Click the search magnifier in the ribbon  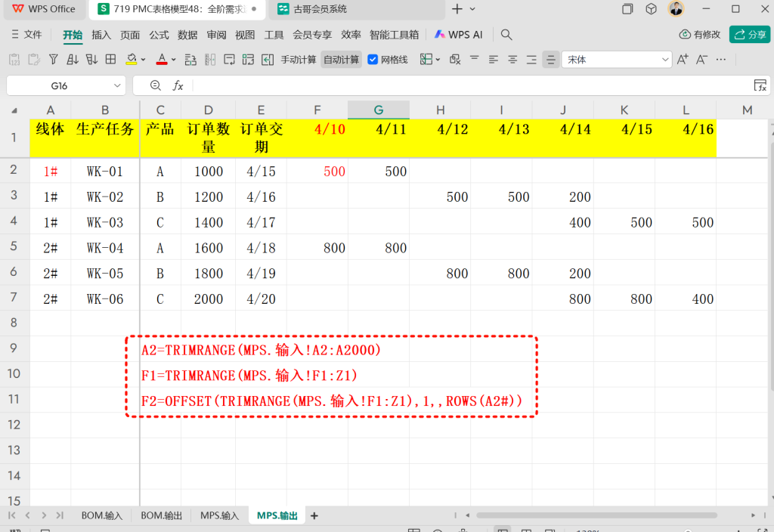[506, 35]
